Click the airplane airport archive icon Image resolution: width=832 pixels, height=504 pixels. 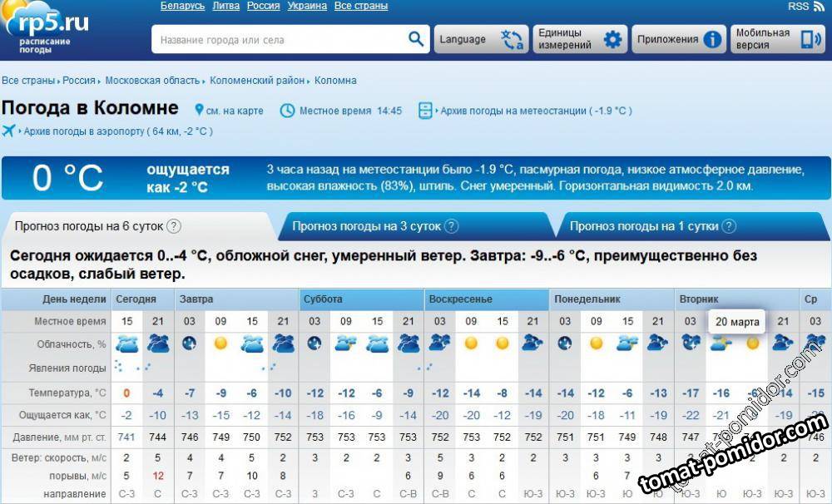(x=10, y=131)
